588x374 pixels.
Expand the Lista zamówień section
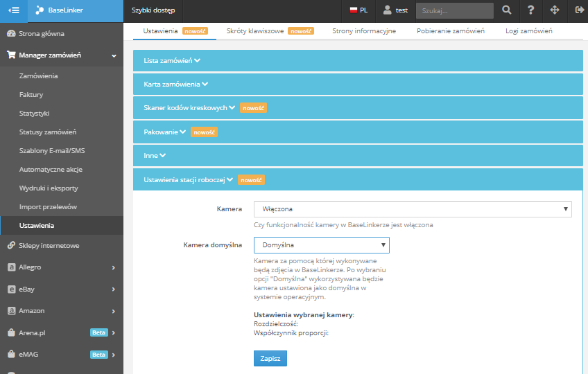click(x=171, y=61)
